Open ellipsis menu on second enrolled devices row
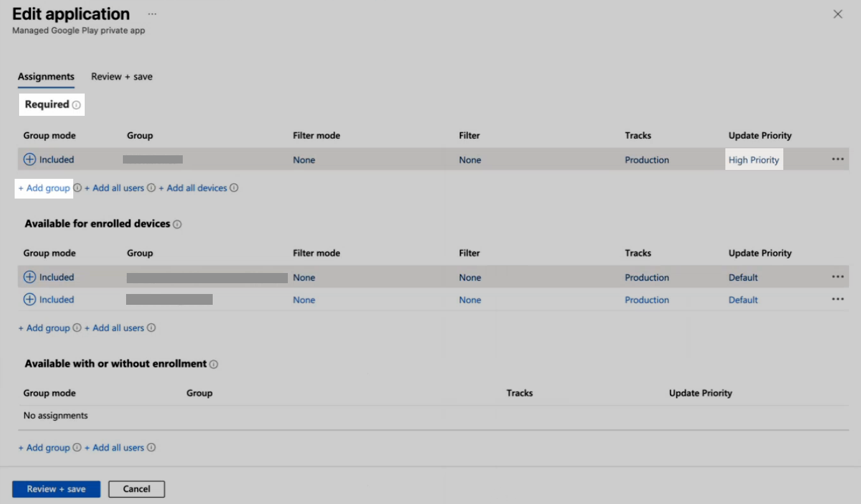 click(837, 300)
